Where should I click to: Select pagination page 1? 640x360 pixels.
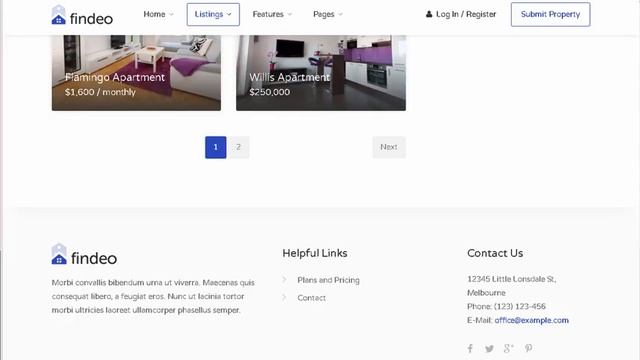coord(216,147)
